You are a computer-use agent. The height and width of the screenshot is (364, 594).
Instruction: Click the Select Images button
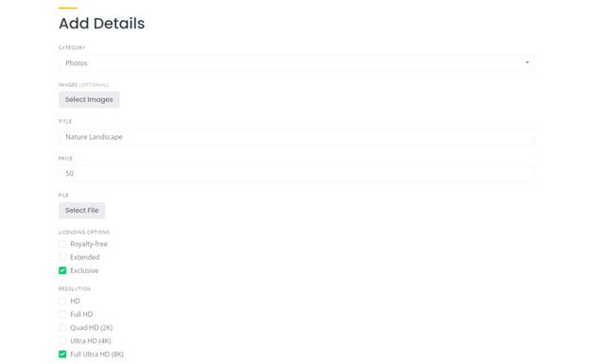click(x=89, y=99)
